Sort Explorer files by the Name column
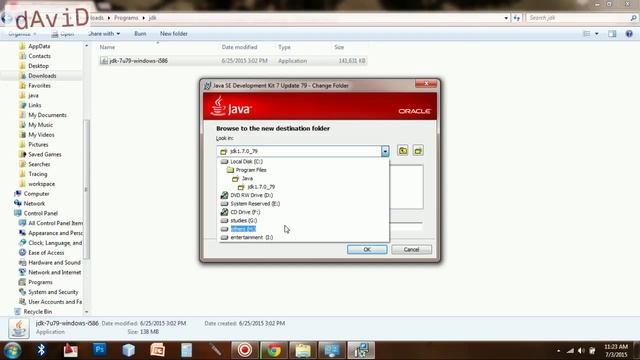Viewport: 640px width, 360px height. tap(107, 47)
